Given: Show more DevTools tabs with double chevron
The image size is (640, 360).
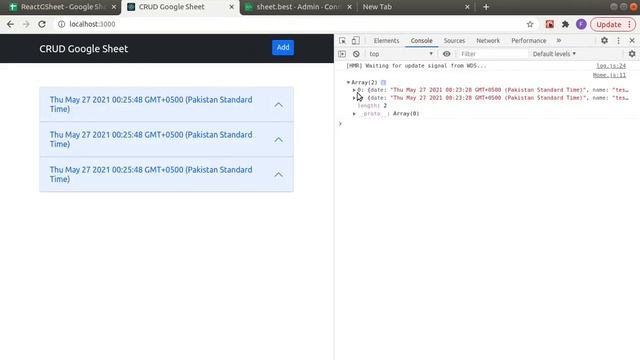Looking at the screenshot, I should [x=559, y=41].
